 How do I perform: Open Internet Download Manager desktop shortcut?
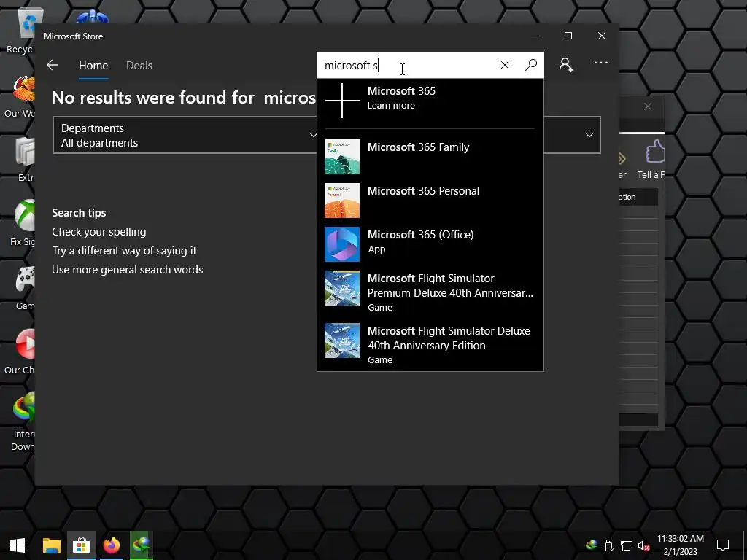tap(23, 421)
